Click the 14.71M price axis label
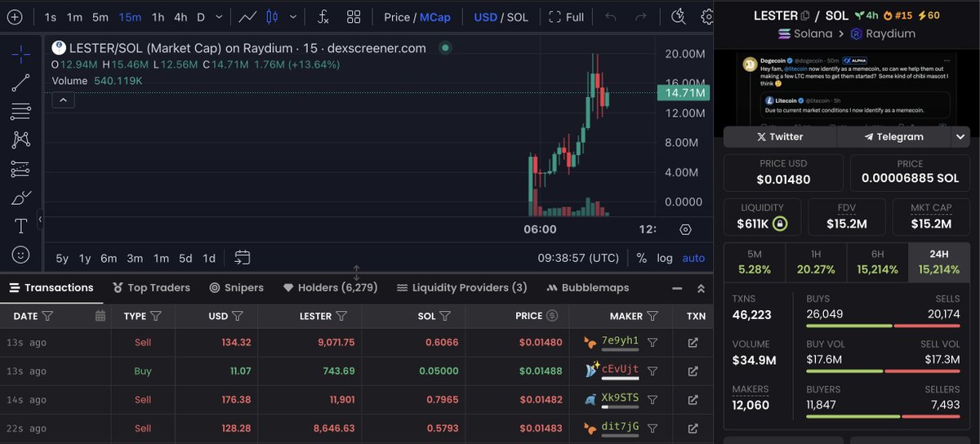 [684, 93]
